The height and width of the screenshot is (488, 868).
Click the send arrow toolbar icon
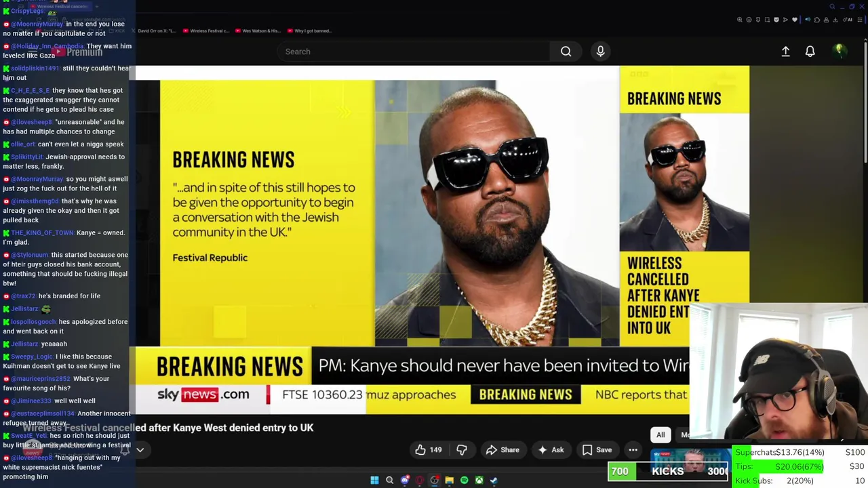click(x=785, y=20)
